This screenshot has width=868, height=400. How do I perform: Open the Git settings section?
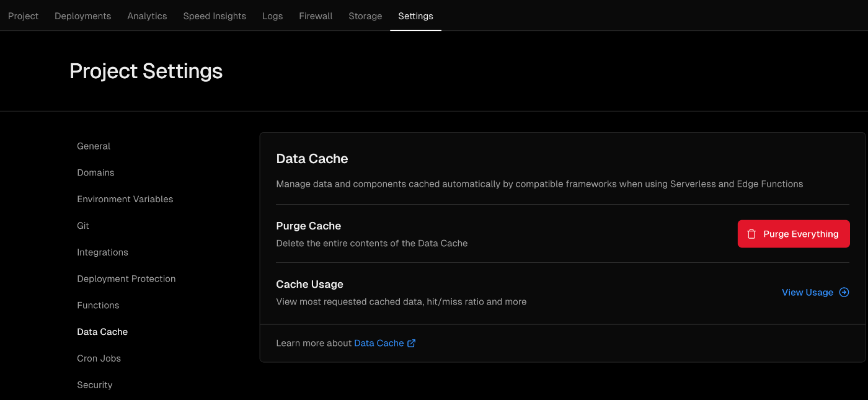83,226
